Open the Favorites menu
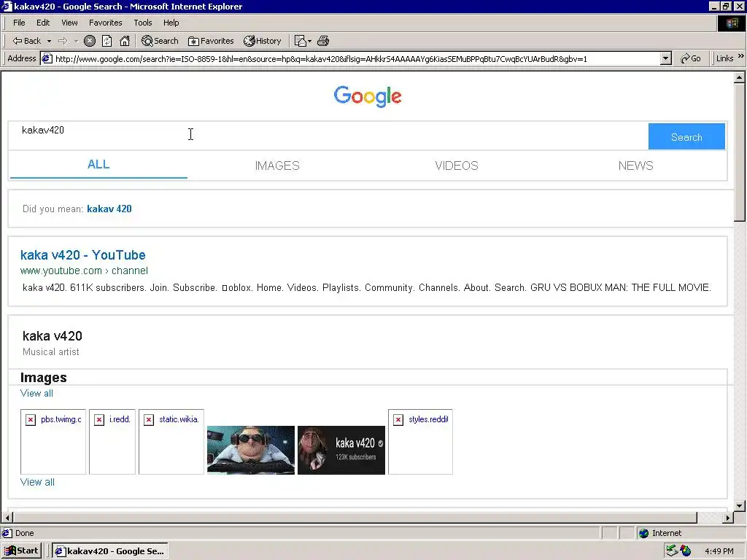The height and width of the screenshot is (560, 747). 105,23
